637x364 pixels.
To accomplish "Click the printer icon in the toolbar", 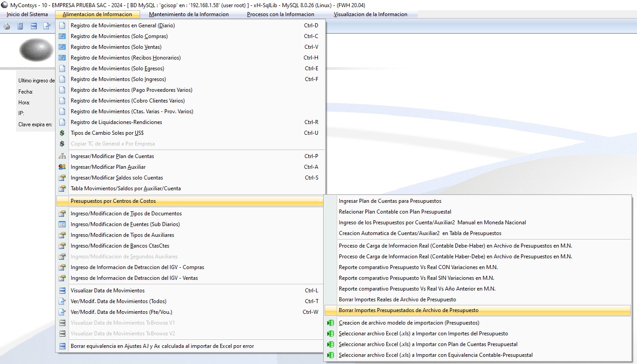I will click(7, 26).
